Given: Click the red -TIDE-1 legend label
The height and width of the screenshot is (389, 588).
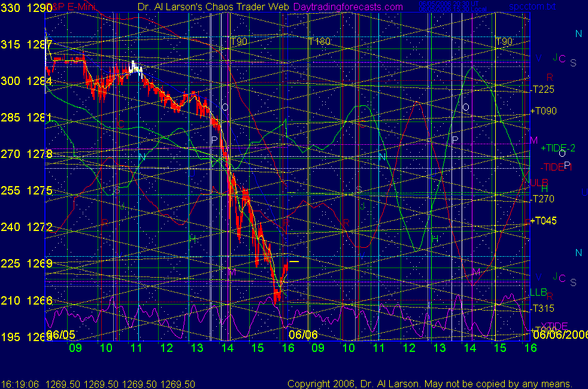Looking at the screenshot, I should pyautogui.click(x=556, y=167).
